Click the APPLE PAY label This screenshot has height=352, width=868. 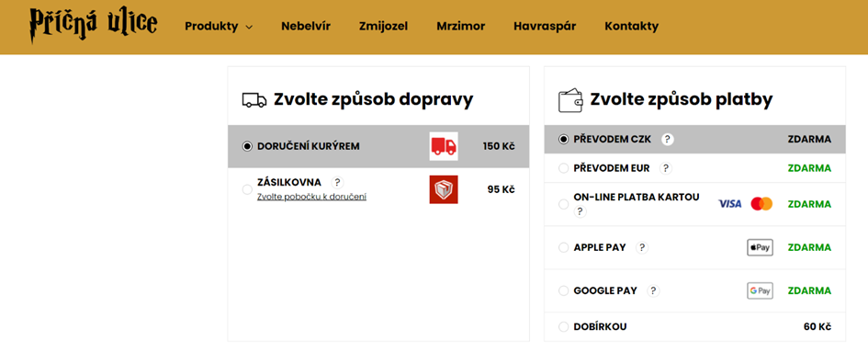pos(600,247)
